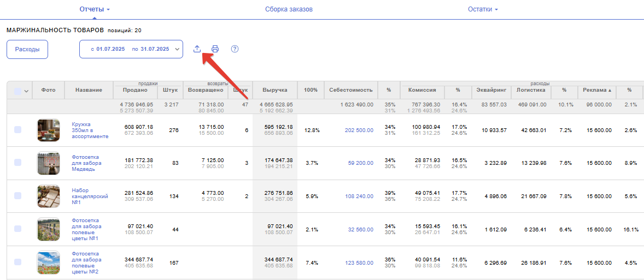Open the help question mark icon
Image resolution: width=644 pixels, height=280 pixels.
click(x=235, y=49)
